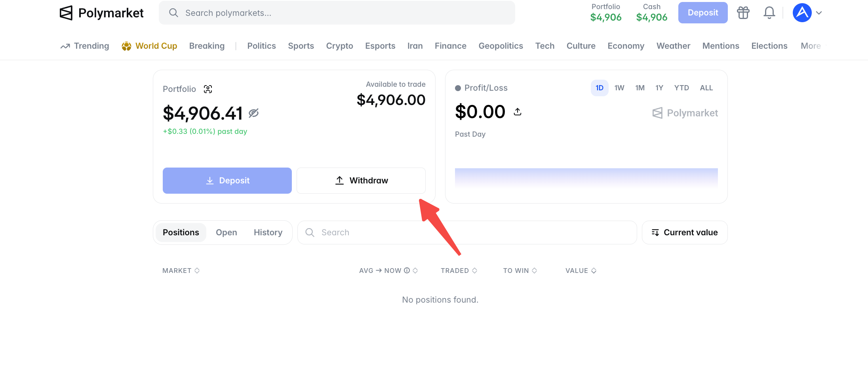Open the Sports category
868x366 pixels.
pos(301,46)
